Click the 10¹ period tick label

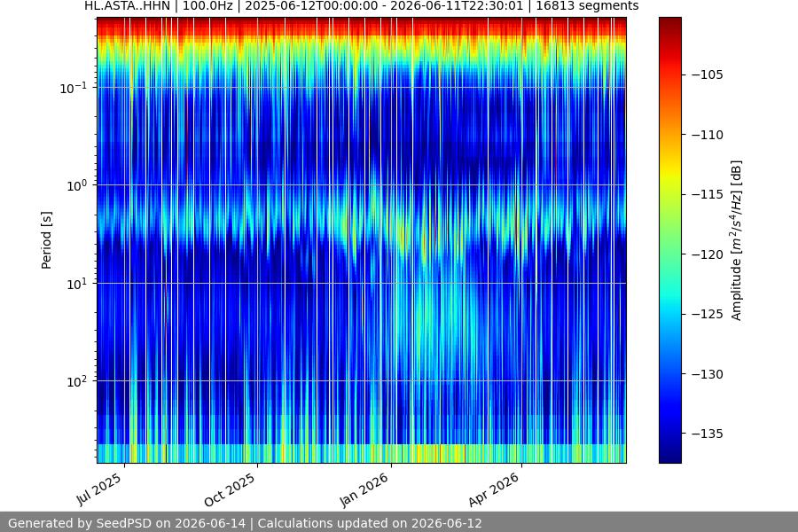(x=77, y=284)
